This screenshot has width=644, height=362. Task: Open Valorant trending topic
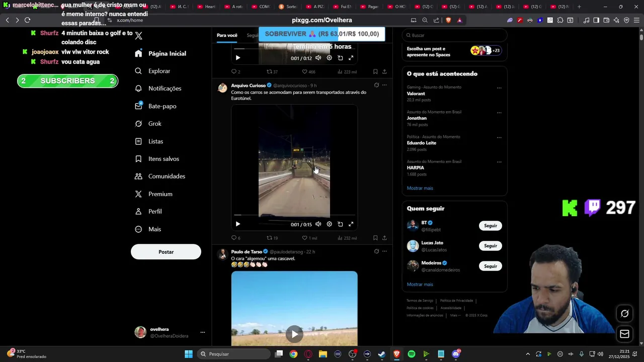click(416, 94)
